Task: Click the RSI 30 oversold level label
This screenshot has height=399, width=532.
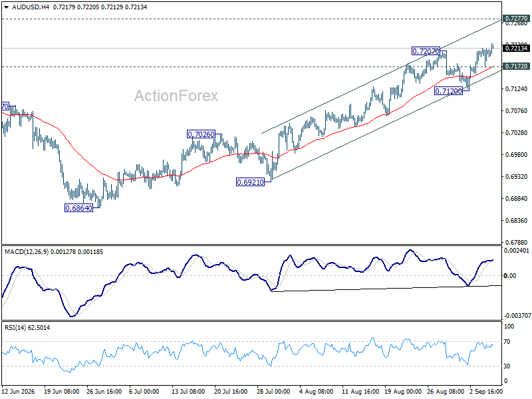Action: pos(507,366)
